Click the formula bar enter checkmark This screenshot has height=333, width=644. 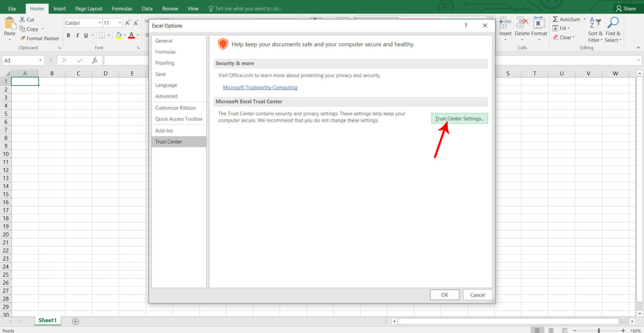pos(80,60)
